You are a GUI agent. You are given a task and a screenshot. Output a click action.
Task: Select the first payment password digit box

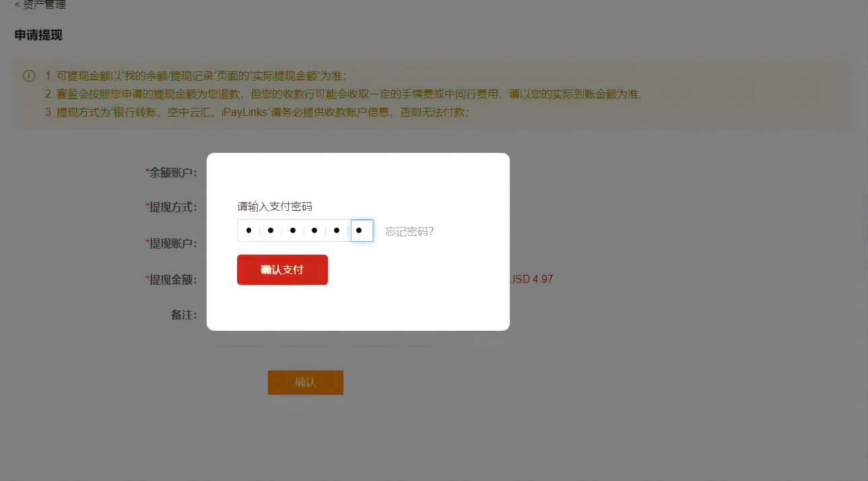tap(248, 230)
